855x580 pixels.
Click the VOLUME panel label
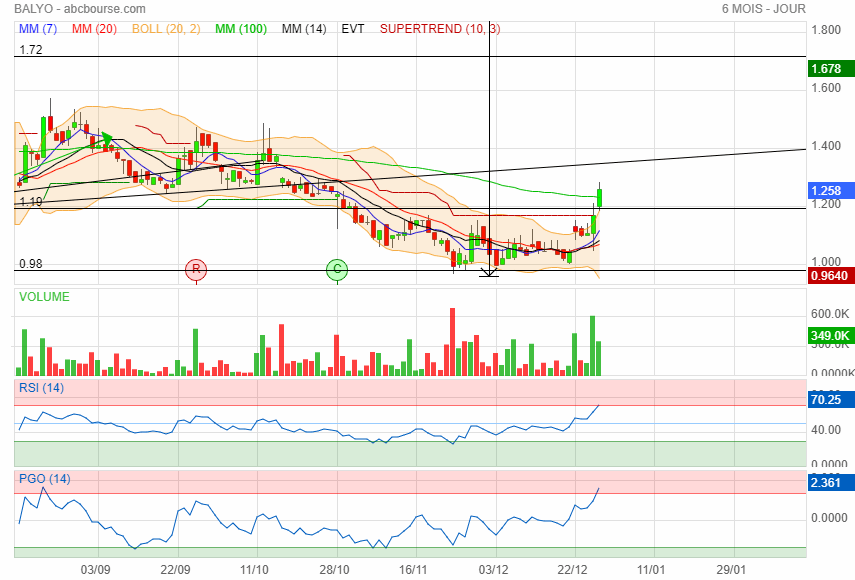click(x=44, y=297)
